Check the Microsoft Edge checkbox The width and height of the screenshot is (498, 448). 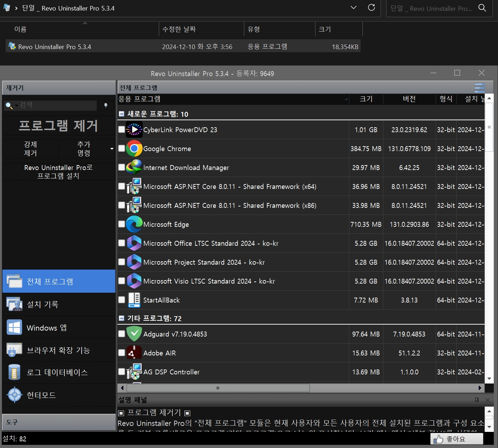coord(122,224)
